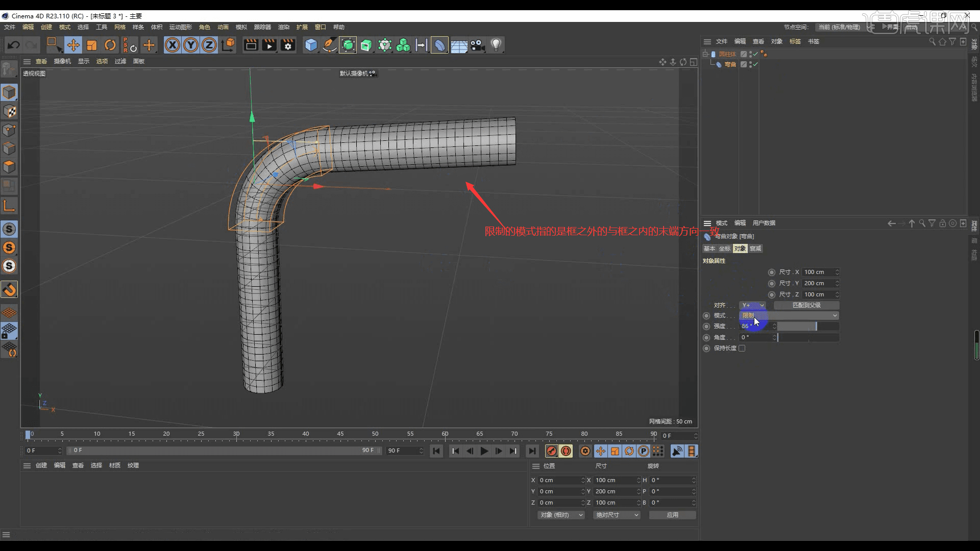Image resolution: width=980 pixels, height=551 pixels.
Task: Toggle autokeying button
Action: tap(566, 451)
